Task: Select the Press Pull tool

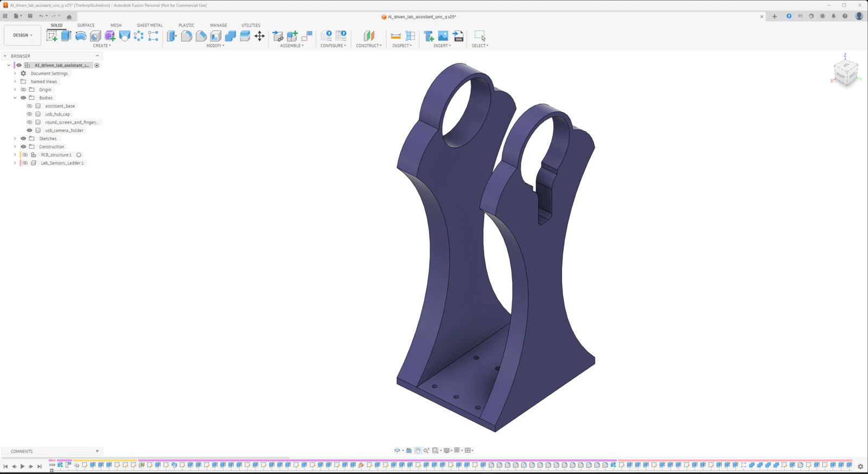Action: (x=172, y=36)
